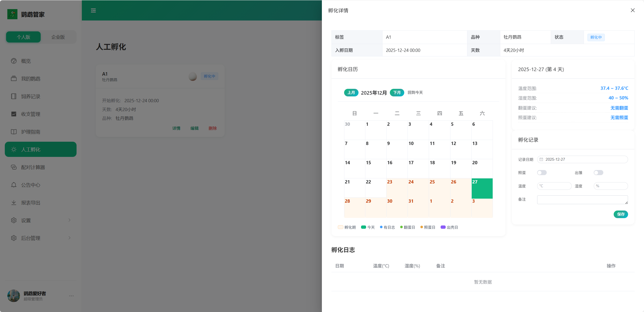Switch to the 个人版 tab
The height and width of the screenshot is (312, 644).
(x=23, y=37)
